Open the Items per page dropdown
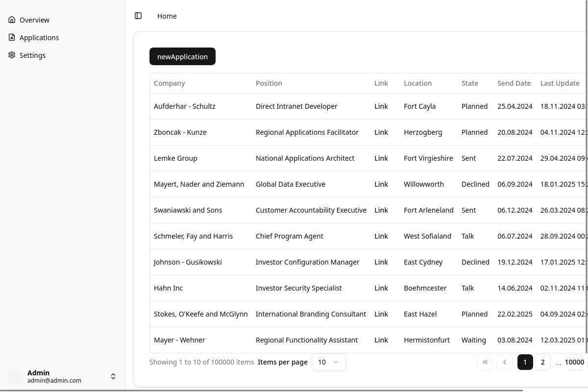Viewport: 588px width, 392px height. 328,362
